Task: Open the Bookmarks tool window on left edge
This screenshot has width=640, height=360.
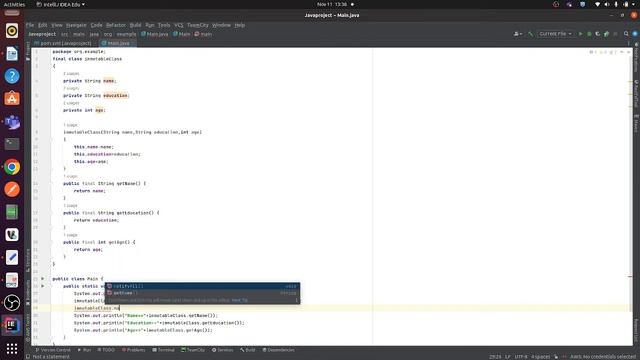Action: point(28,293)
